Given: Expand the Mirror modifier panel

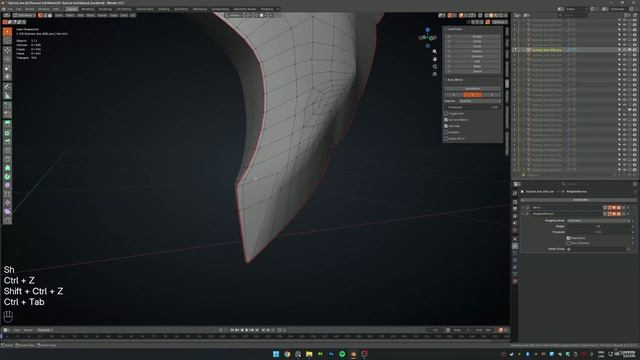Looking at the screenshot, I should (x=523, y=207).
